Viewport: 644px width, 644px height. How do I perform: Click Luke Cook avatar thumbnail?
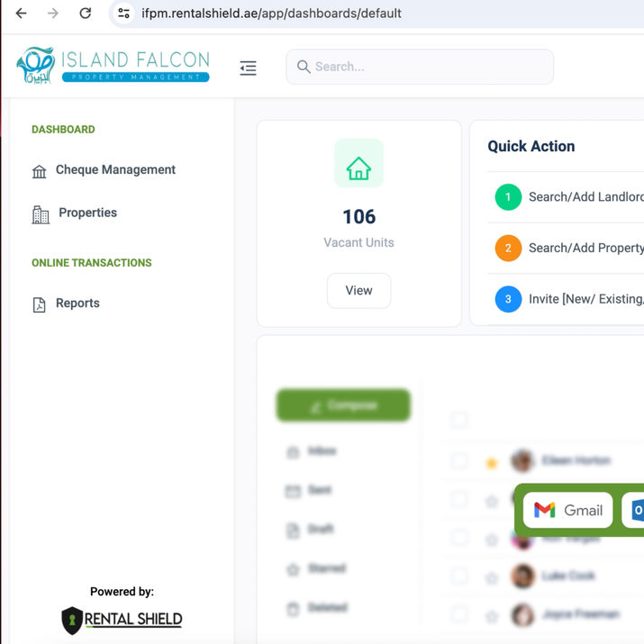pos(522,576)
